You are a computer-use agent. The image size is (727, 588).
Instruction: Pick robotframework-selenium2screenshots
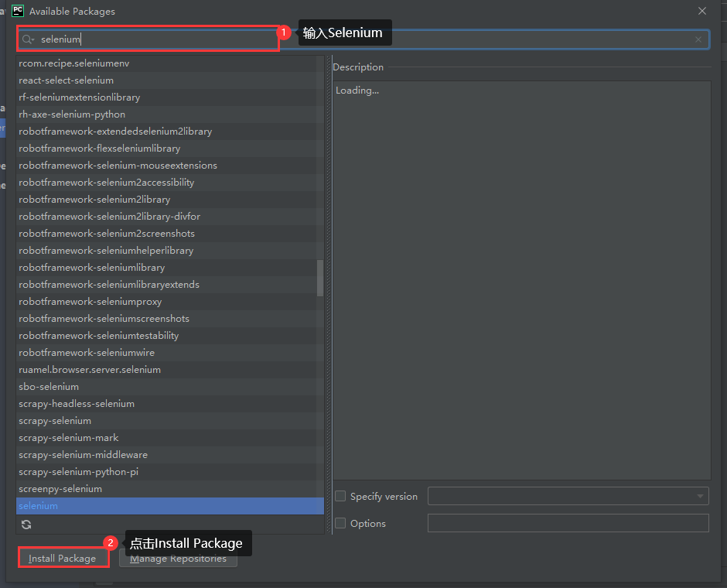pos(169,233)
